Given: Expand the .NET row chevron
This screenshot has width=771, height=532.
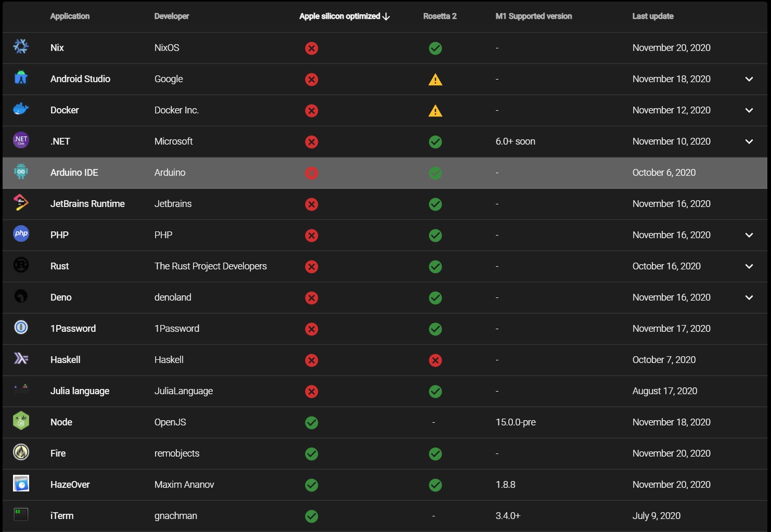Looking at the screenshot, I should point(749,141).
